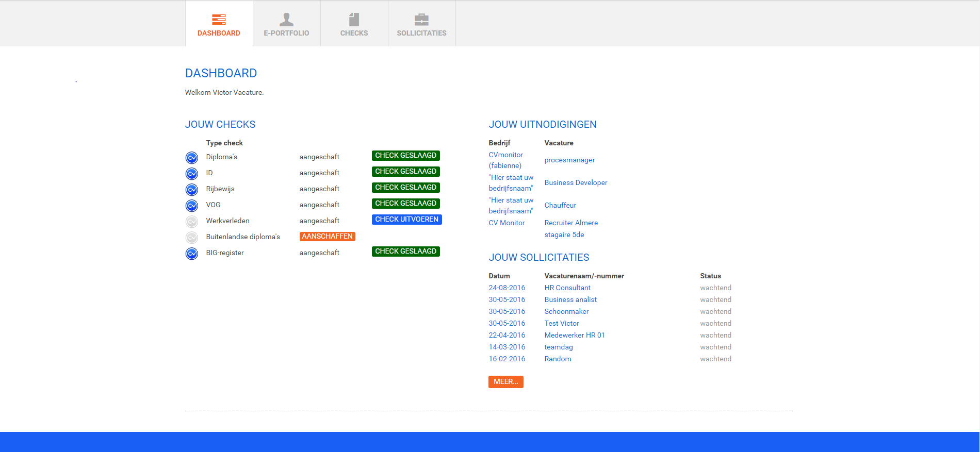The width and height of the screenshot is (980, 452).
Task: Go to the Sollicitaties tab
Action: pyautogui.click(x=421, y=24)
